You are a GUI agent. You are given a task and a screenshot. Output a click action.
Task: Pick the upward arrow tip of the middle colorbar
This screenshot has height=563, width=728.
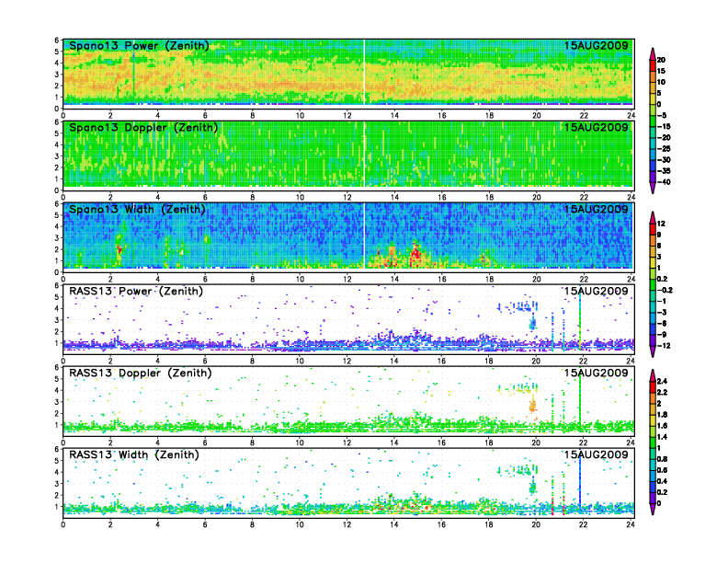pyautogui.click(x=653, y=216)
